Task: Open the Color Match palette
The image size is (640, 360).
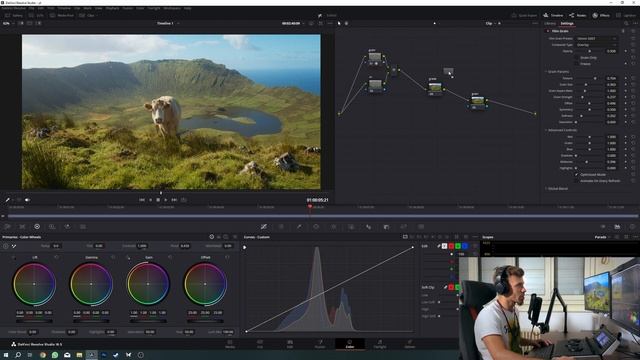Action: pyautogui.click(x=22, y=227)
